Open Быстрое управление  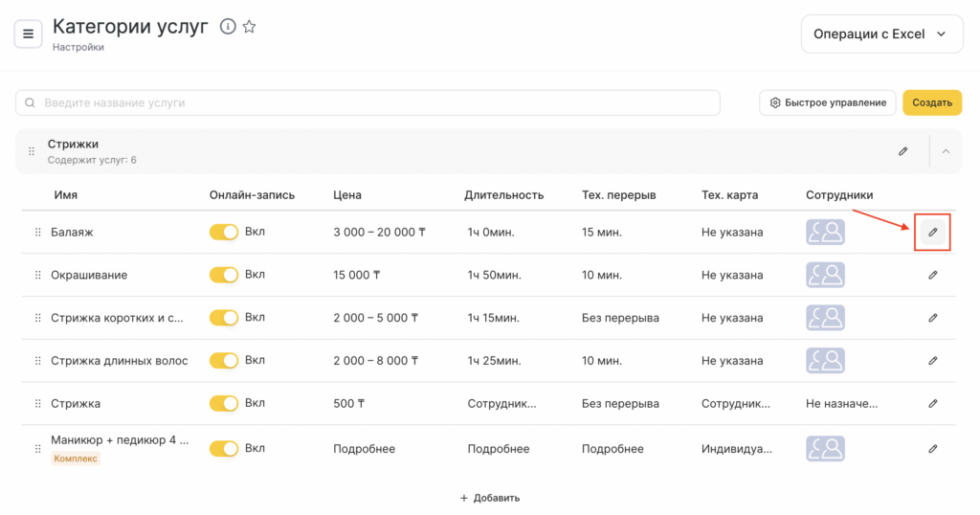[828, 102]
